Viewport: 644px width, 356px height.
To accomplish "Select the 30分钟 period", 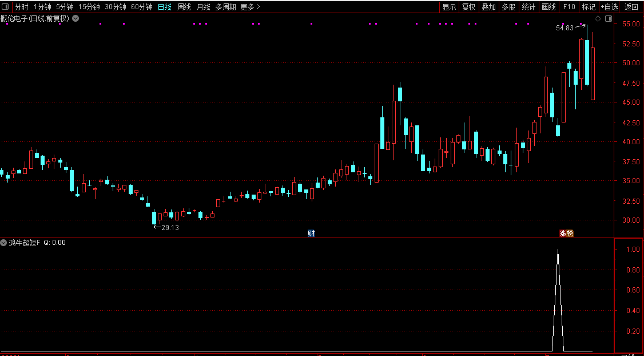I will click(x=116, y=7).
